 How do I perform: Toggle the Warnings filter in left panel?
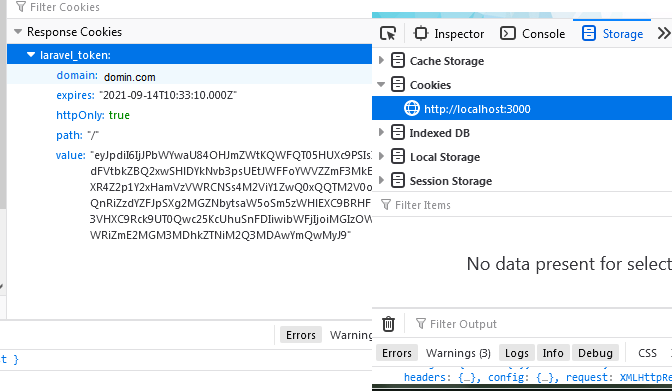pos(351,335)
